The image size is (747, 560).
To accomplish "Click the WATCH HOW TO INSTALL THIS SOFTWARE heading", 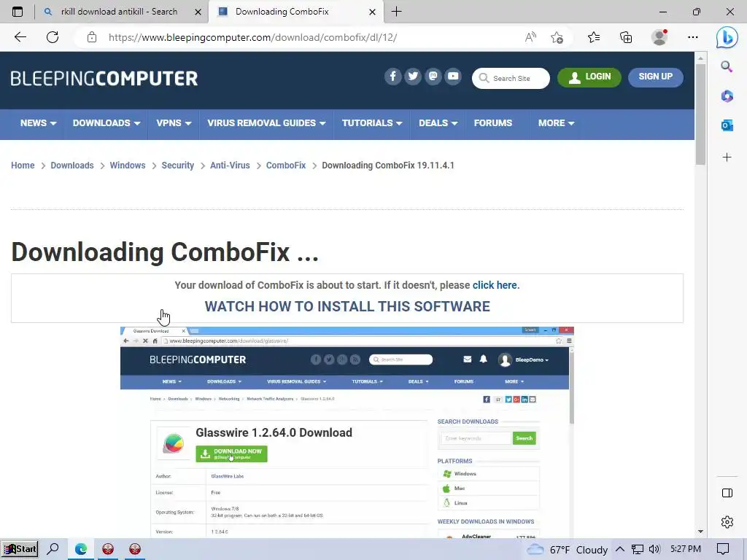I will 347,306.
